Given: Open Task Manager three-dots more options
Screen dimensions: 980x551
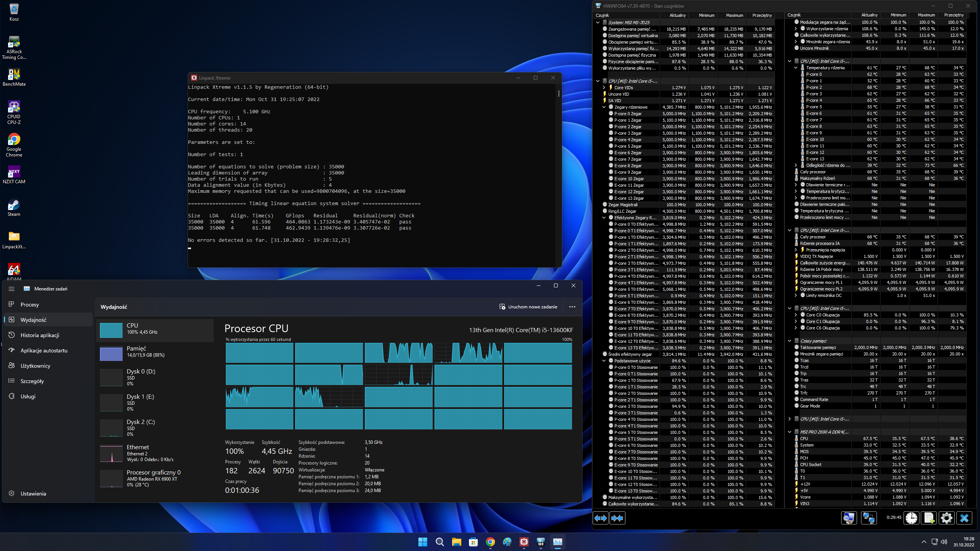Looking at the screenshot, I should (x=572, y=307).
